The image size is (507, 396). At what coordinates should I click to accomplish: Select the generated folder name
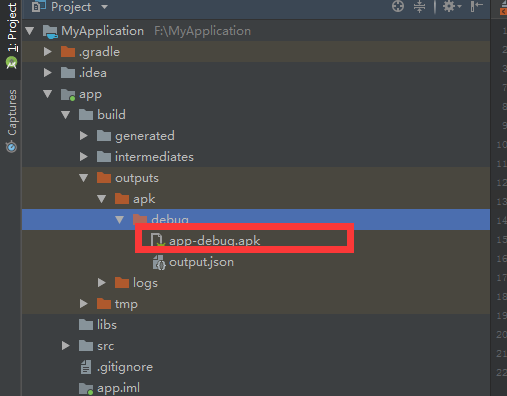click(x=145, y=136)
